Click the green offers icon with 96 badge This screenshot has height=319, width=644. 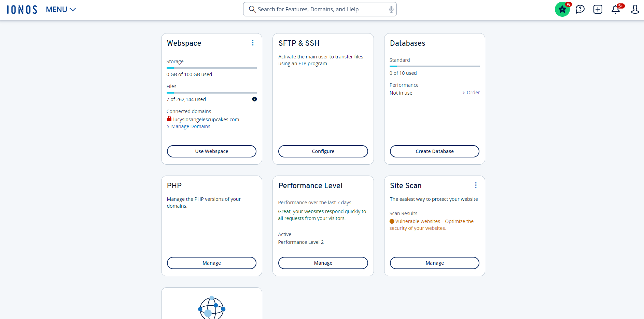pos(562,9)
